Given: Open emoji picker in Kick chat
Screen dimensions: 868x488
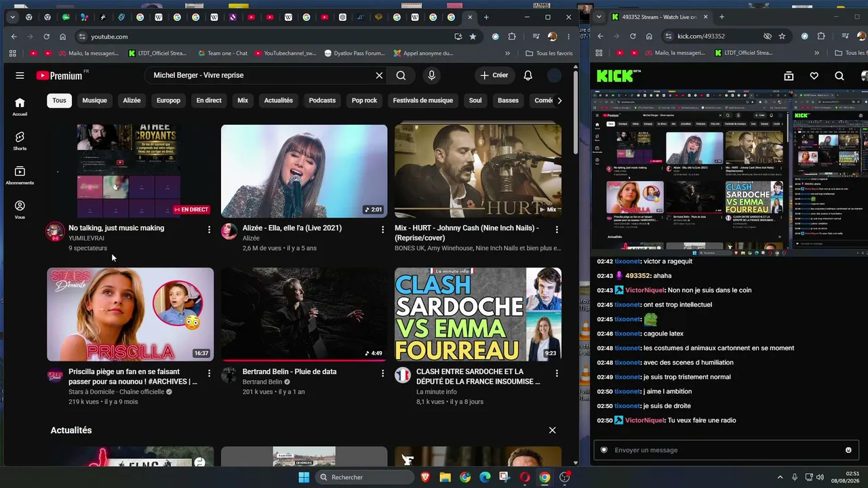Looking at the screenshot, I should pyautogui.click(x=848, y=450).
